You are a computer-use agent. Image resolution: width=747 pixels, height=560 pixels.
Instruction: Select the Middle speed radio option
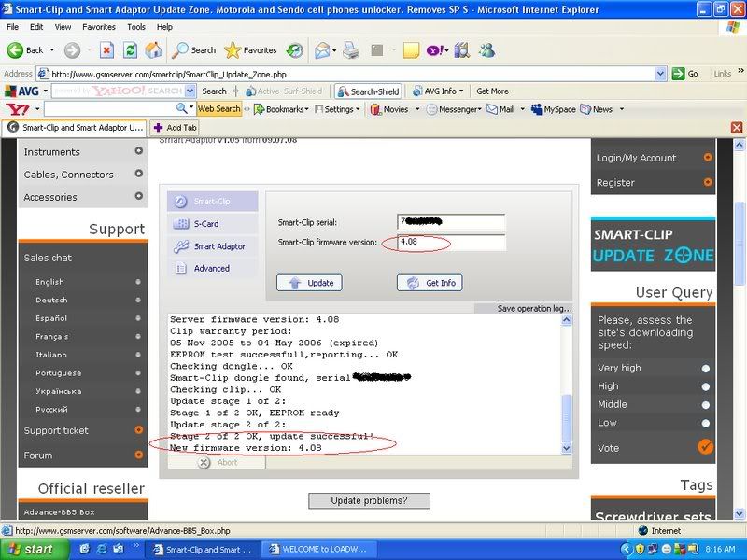(706, 405)
